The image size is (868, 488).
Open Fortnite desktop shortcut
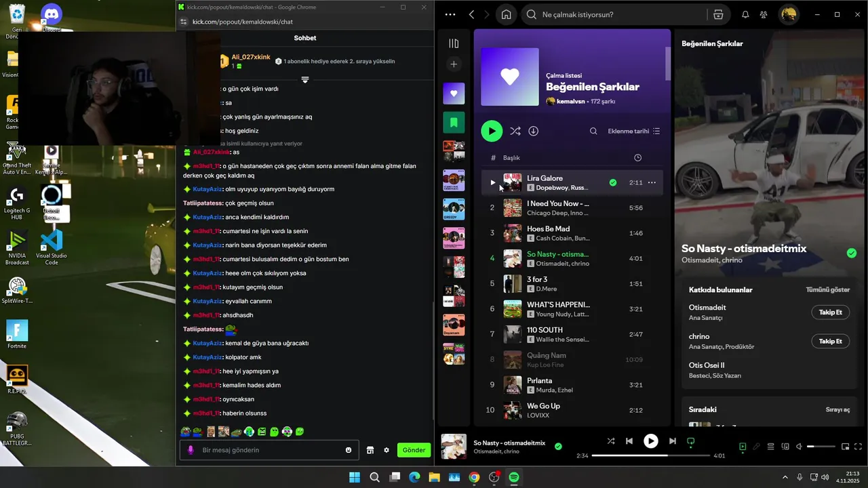click(x=17, y=334)
